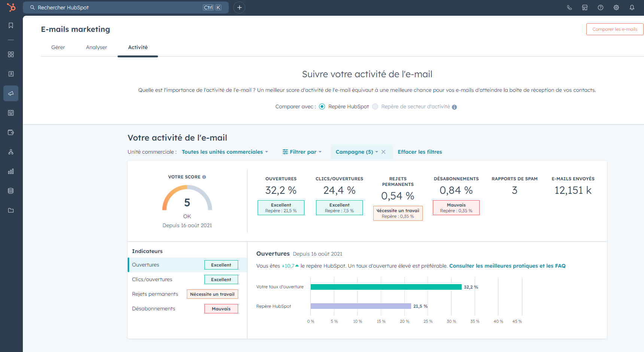Click the Excellent badge under OUVERTURES
The height and width of the screenshot is (352, 644).
click(281, 208)
